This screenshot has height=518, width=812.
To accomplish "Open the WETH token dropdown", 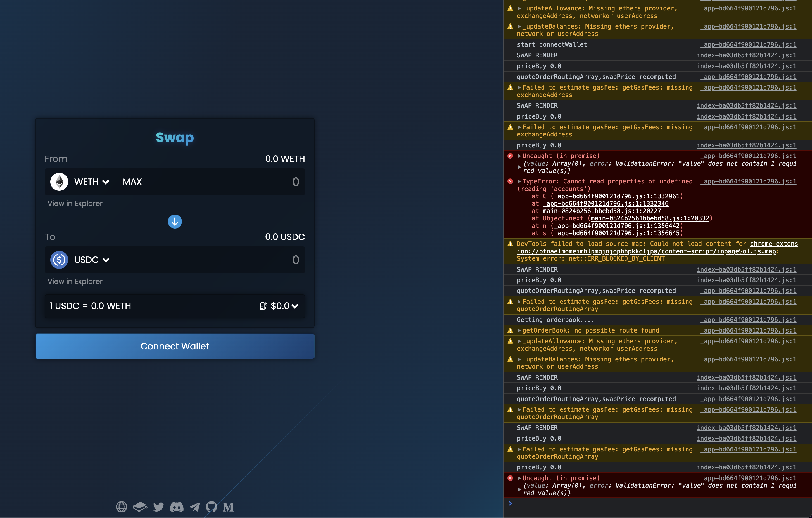I will [x=91, y=182].
